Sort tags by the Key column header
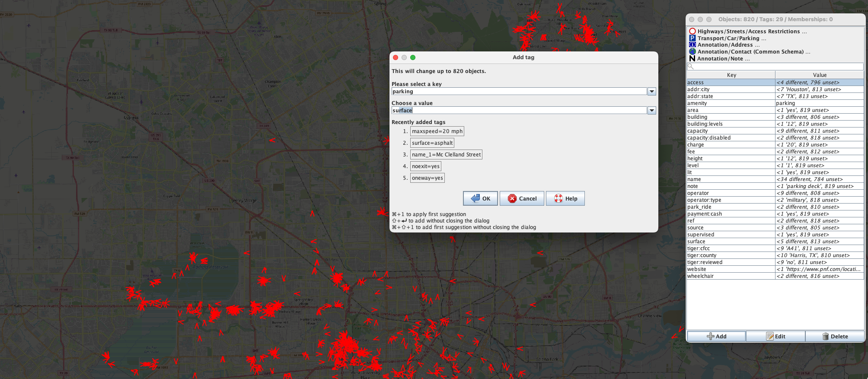Viewport: 868px width, 379px height. click(x=731, y=75)
